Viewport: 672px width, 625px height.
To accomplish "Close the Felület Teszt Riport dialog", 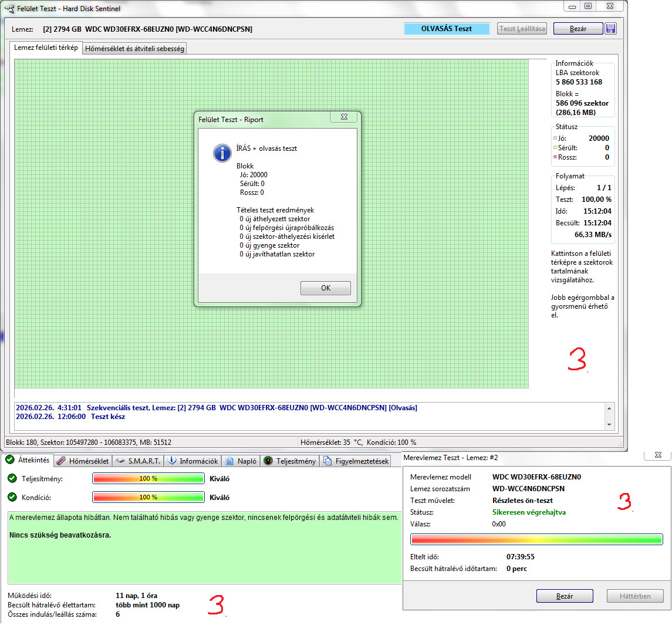I will click(x=344, y=117).
